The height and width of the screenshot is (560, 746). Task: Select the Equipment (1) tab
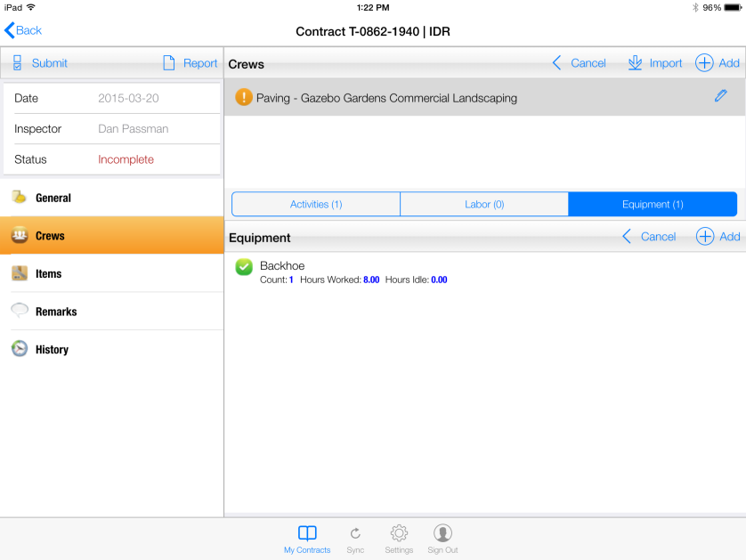coord(653,205)
